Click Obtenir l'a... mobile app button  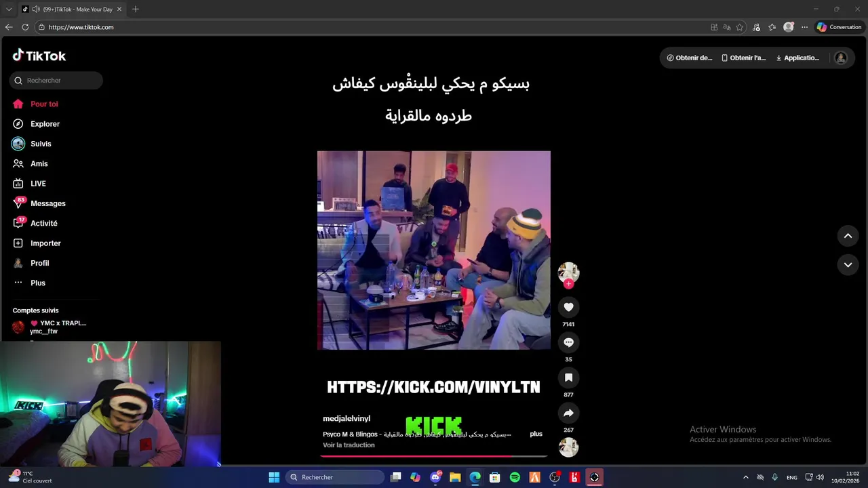coord(744,58)
